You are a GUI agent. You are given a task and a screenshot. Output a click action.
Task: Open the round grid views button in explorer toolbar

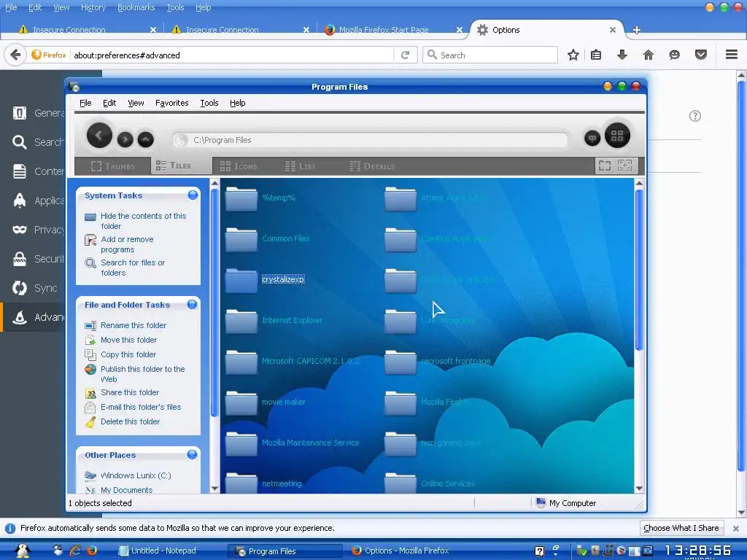[617, 136]
